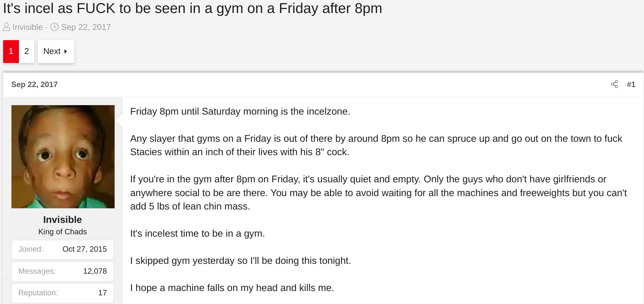Screen dimensions: 644x304
Task: Click the post date in post header
Action: coord(35,84)
